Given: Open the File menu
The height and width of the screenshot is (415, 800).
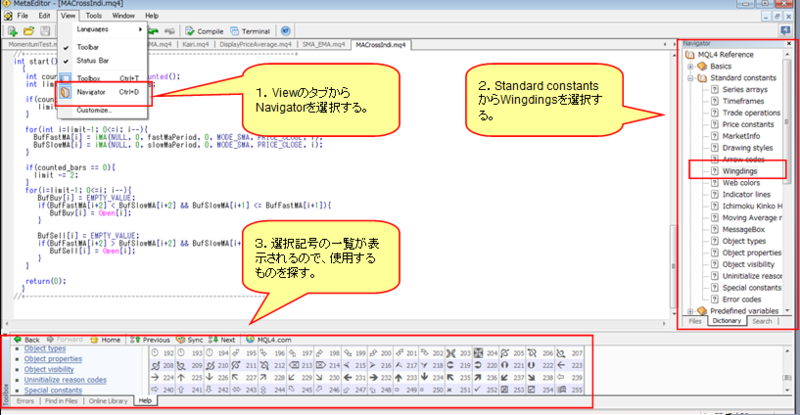Looking at the screenshot, I should point(22,16).
